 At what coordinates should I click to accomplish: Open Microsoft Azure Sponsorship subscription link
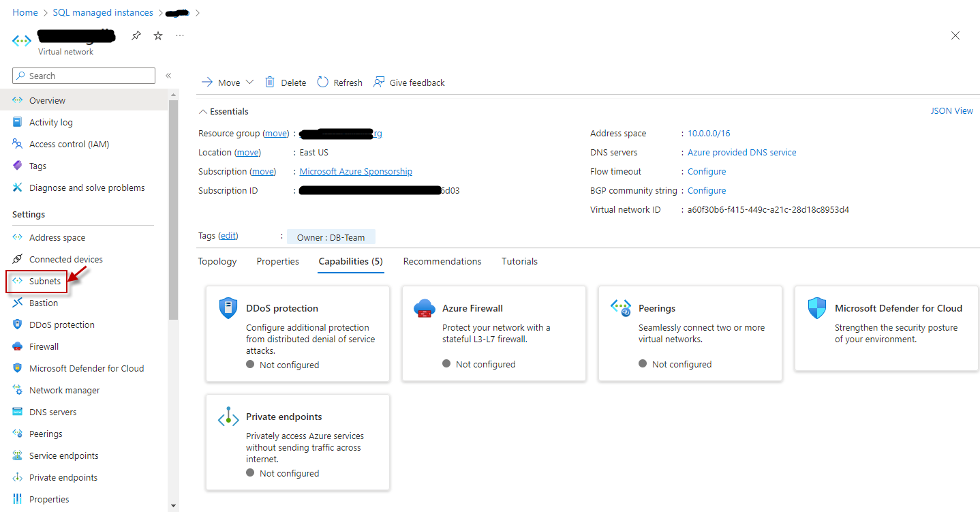[x=356, y=171]
